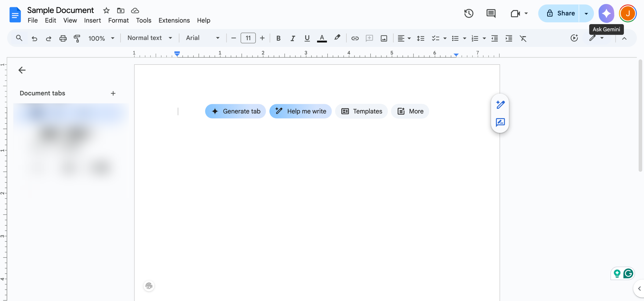Click the font size input field
Viewport: 644px width, 301px height.
tap(248, 38)
